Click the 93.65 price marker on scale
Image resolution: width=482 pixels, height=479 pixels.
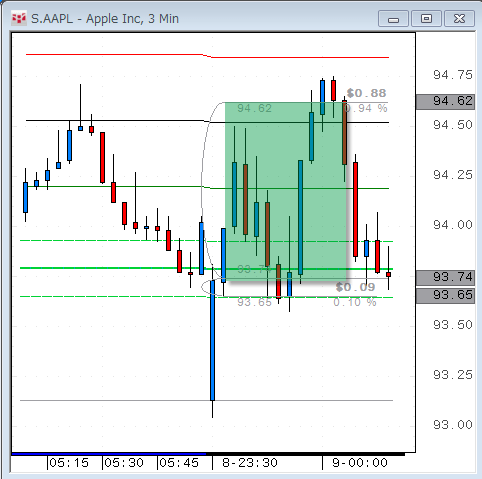click(445, 296)
